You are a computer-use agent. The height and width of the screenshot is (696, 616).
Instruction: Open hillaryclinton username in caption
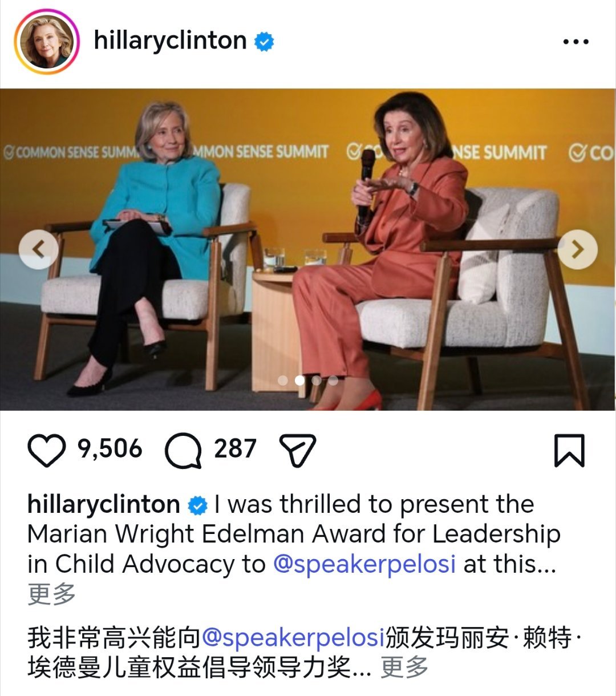(104, 504)
